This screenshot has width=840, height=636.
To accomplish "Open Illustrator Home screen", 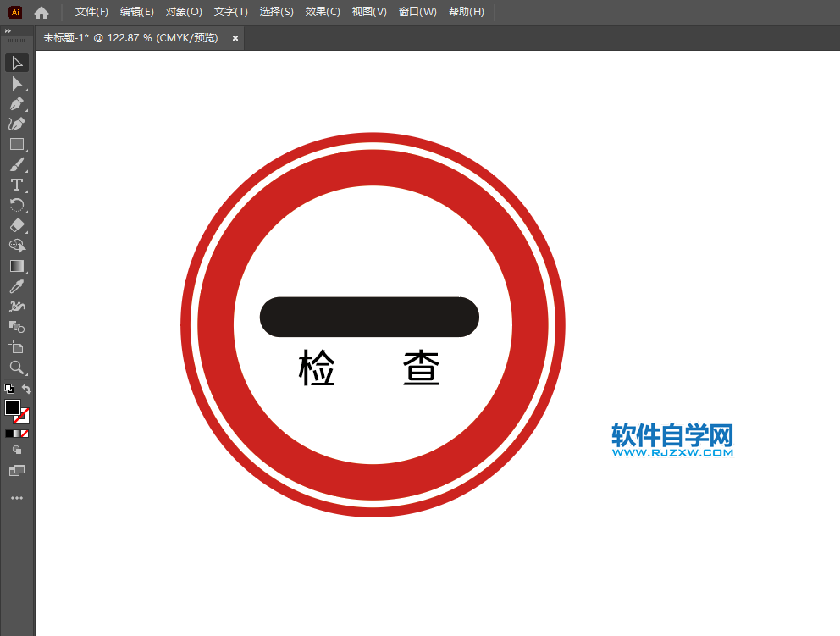I will pyautogui.click(x=41, y=12).
